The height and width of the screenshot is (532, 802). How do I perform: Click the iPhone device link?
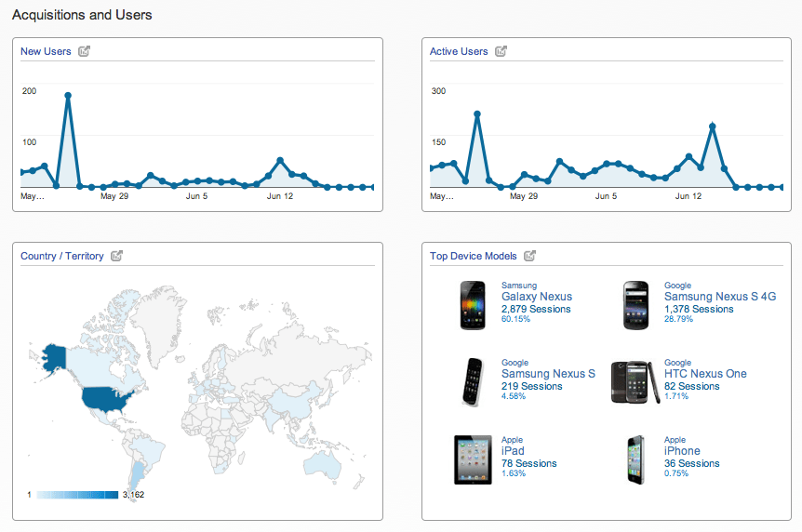[682, 451]
